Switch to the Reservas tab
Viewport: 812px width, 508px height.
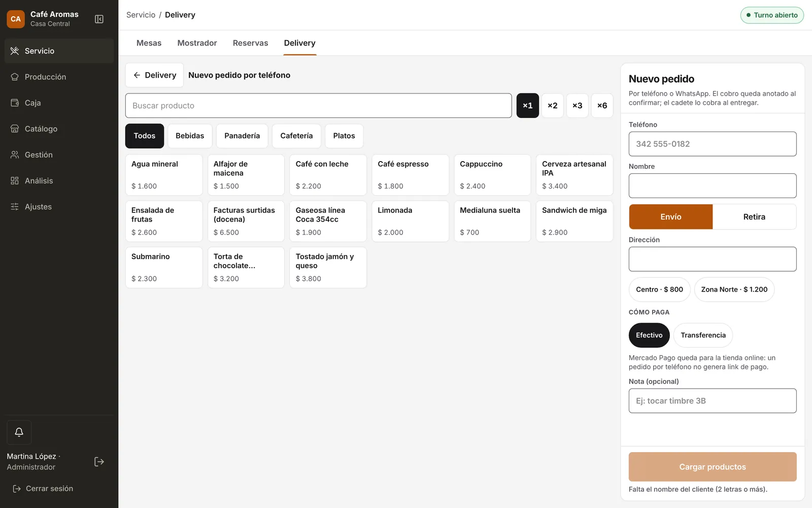click(250, 43)
